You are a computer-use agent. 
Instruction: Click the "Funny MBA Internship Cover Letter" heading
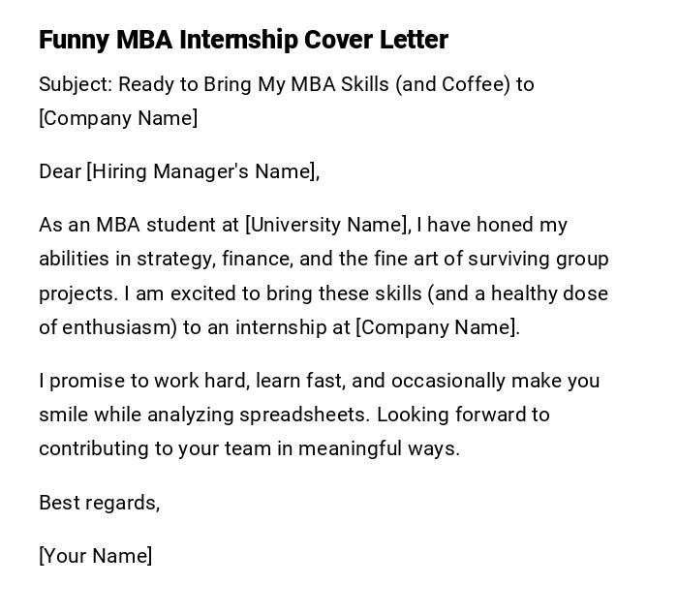243,40
